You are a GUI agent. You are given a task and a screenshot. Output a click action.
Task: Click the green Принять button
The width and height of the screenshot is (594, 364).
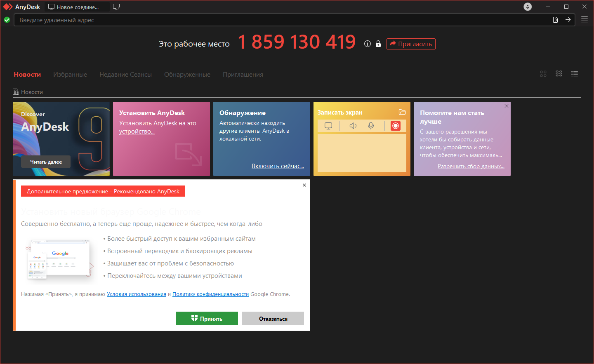coord(207,318)
